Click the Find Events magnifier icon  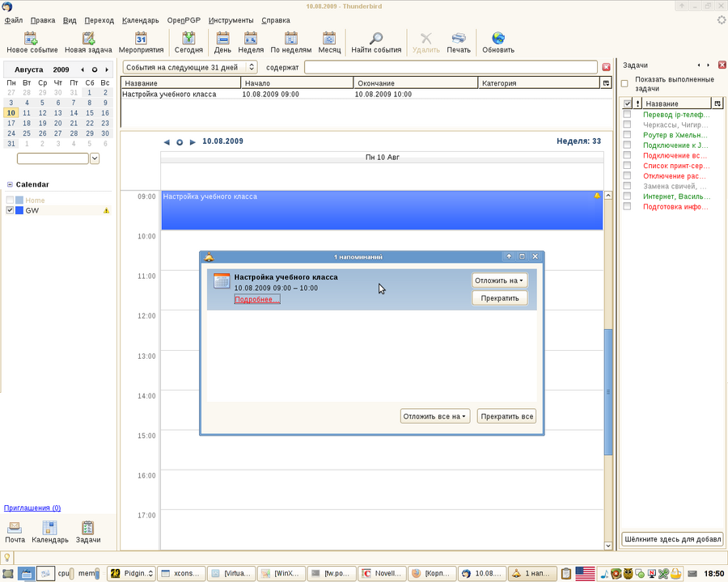[x=376, y=38]
